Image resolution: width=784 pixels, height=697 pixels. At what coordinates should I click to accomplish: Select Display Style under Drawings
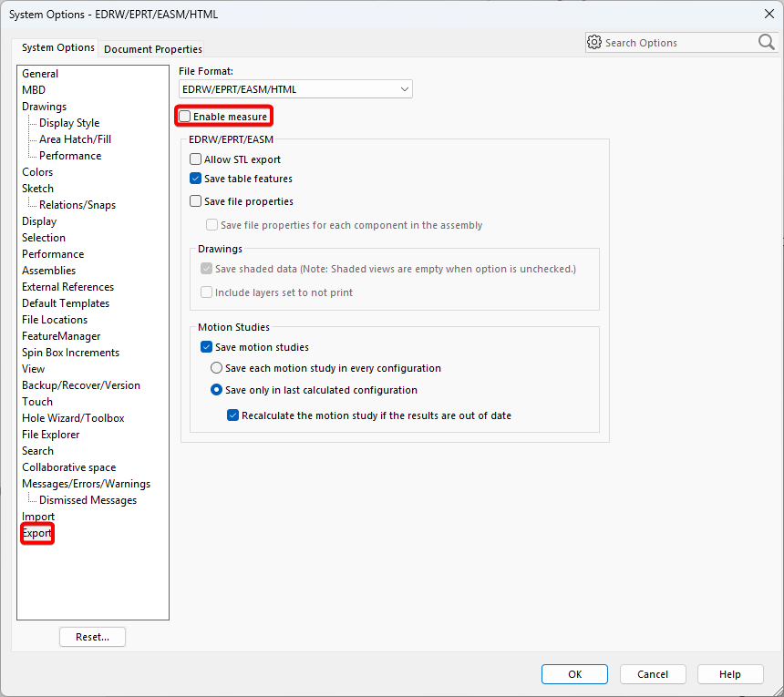(69, 123)
